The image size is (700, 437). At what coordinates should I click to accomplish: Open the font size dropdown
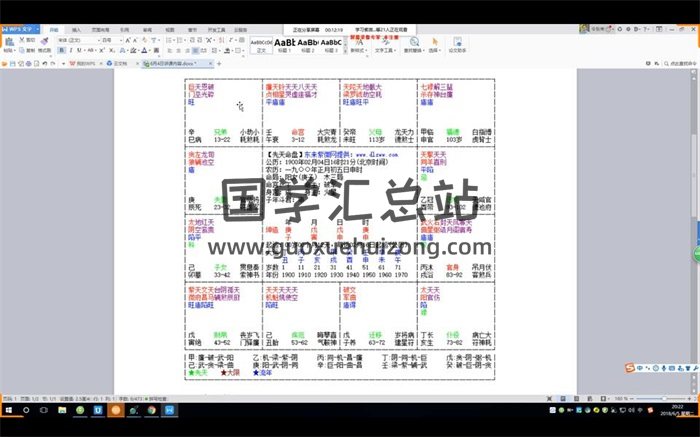tap(121, 40)
